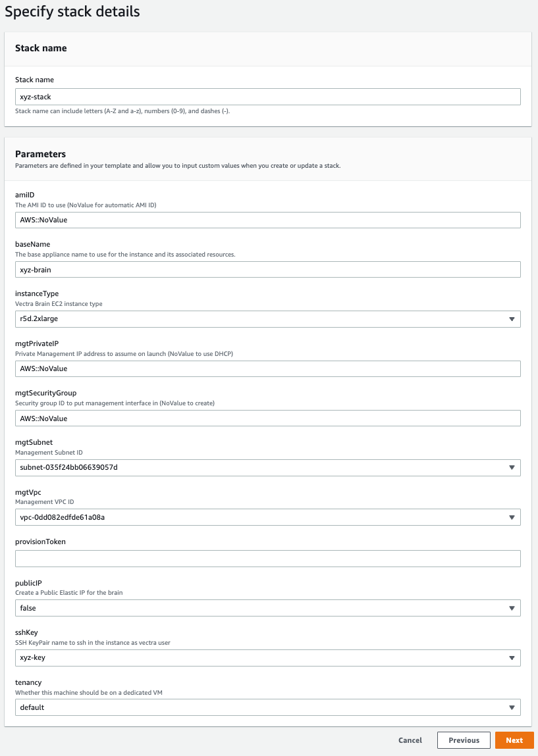Viewport: 538px width, 756px height.
Task: Click the bold 'Stack name' panel header
Action: [41, 48]
